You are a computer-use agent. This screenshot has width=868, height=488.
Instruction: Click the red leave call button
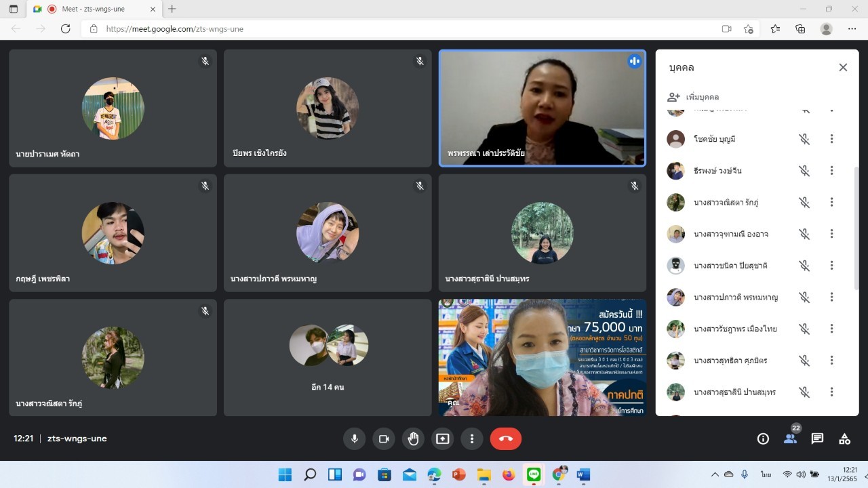pos(505,439)
